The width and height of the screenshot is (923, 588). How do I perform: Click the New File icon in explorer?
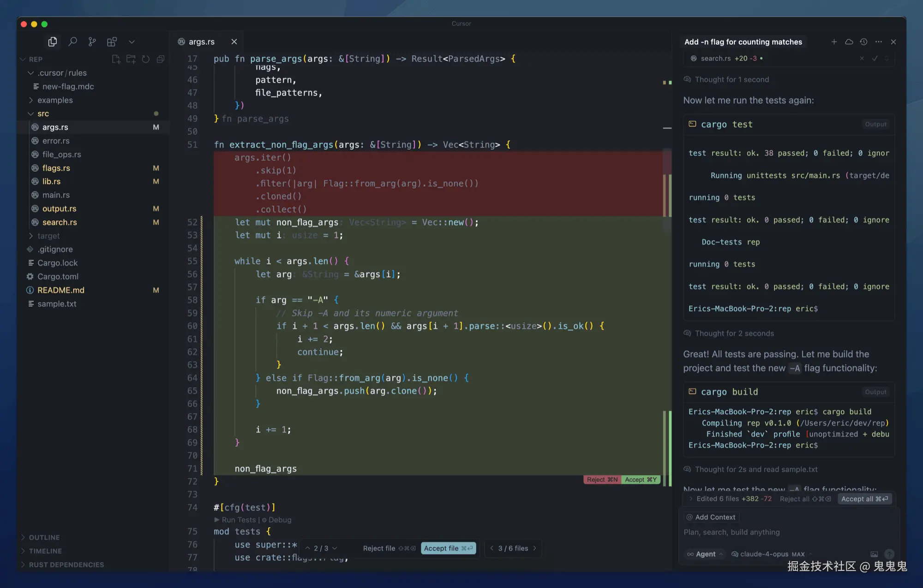click(x=116, y=59)
